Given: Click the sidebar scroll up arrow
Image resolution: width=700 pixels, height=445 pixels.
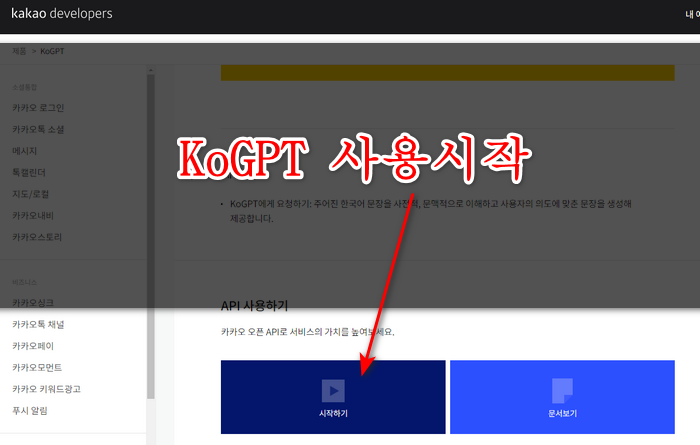Looking at the screenshot, I should coord(150,70).
